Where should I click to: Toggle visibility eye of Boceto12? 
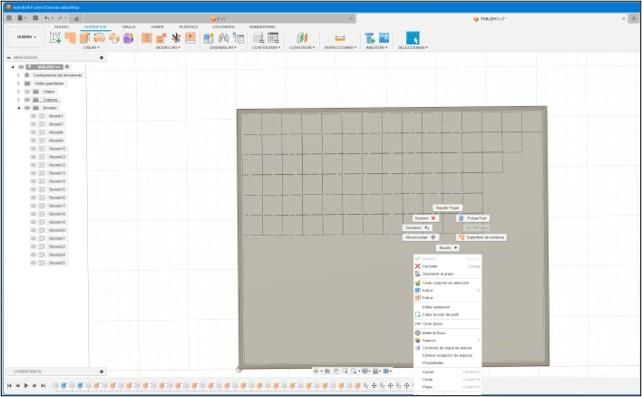click(34, 165)
